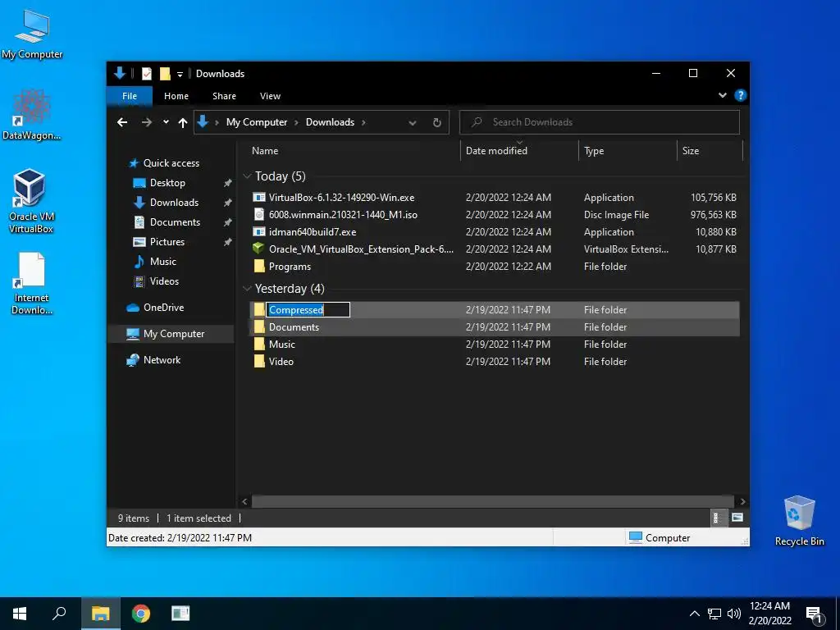Image resolution: width=840 pixels, height=630 pixels.
Task: Switch to Large icons view in status bar
Action: click(737, 518)
